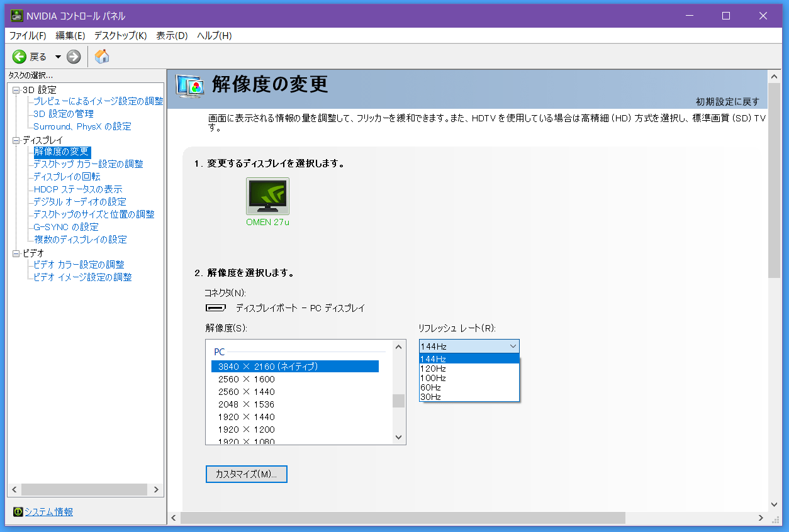Click task tree scroll right arrow
Screen dimensions: 789x532
coord(157,490)
